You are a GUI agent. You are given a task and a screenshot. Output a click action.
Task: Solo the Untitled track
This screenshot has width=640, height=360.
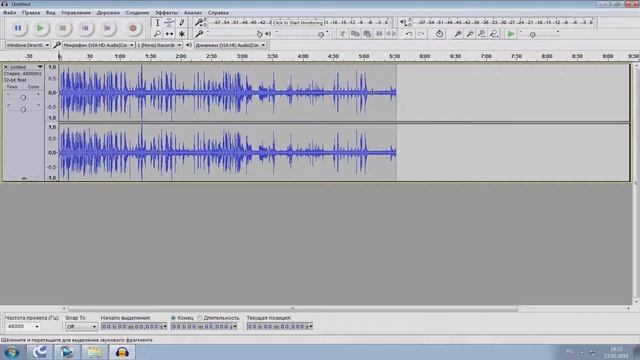tap(33, 87)
